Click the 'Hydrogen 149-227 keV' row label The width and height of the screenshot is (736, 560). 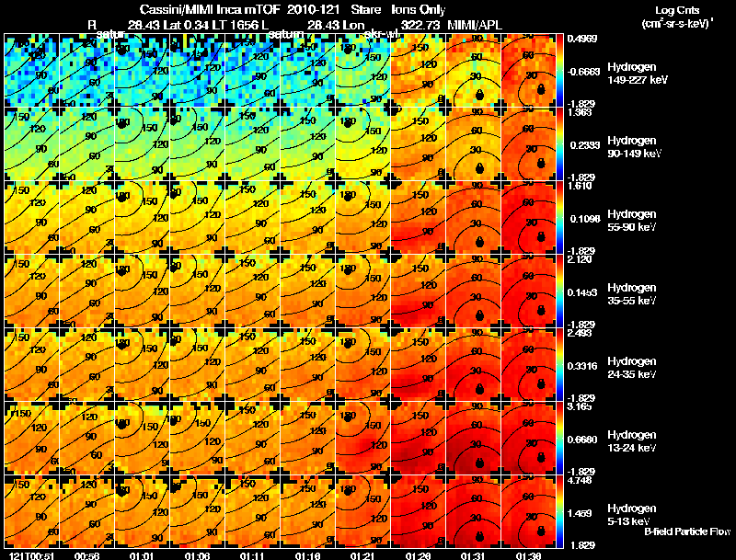pyautogui.click(x=638, y=74)
